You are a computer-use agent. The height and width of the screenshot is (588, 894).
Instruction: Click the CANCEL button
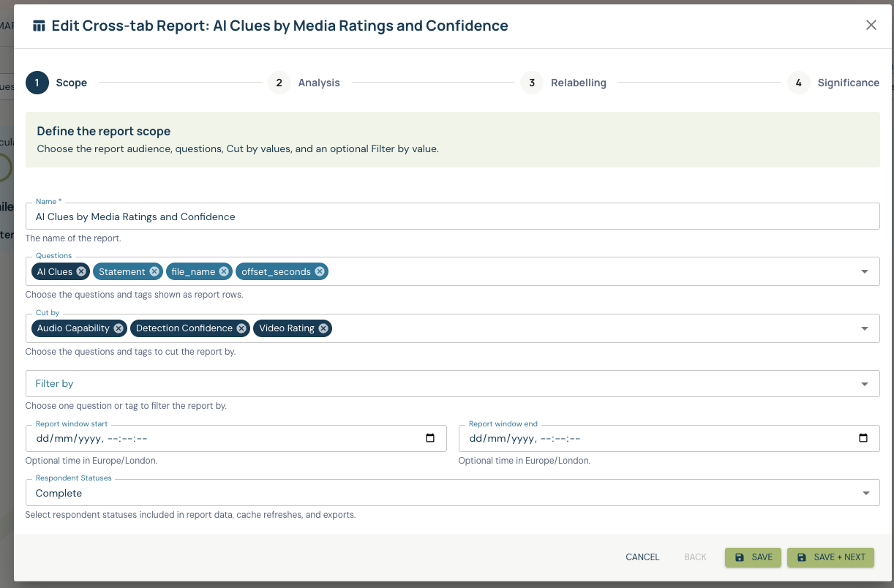click(642, 557)
